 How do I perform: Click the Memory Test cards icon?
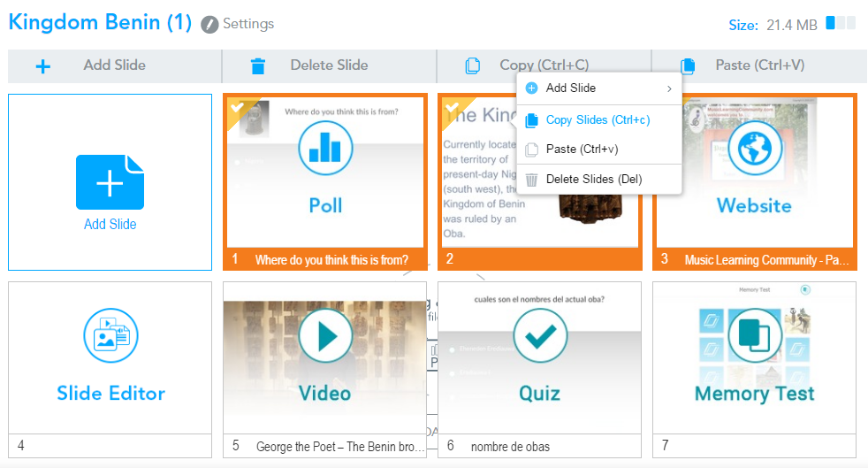[x=754, y=336]
